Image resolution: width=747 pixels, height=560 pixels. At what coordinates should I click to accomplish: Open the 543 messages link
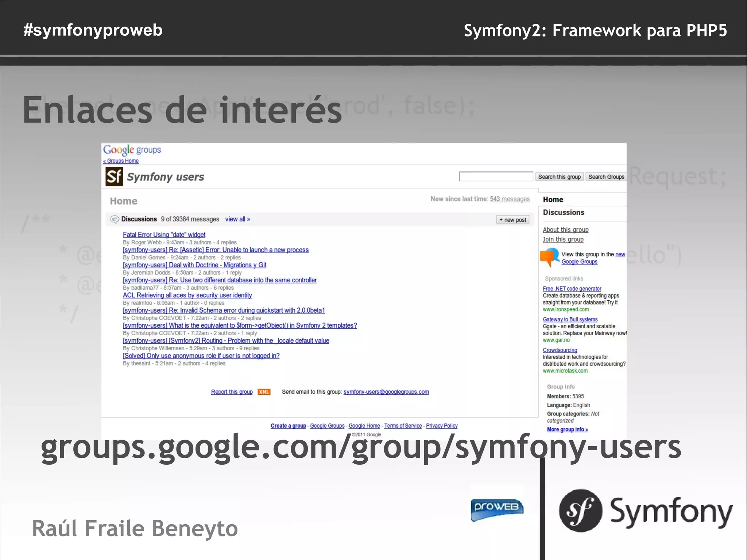coord(510,199)
